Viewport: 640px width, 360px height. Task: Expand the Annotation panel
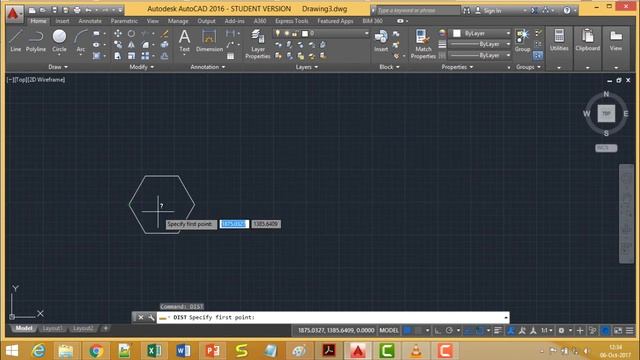coord(208,67)
